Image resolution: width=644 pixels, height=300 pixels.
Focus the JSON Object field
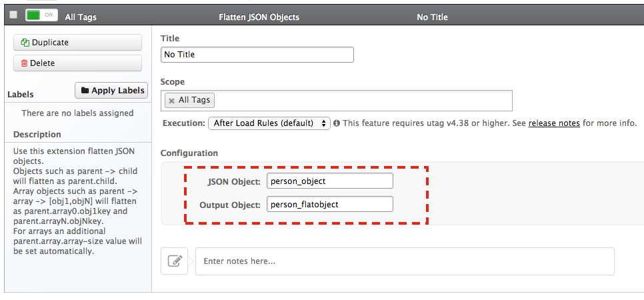(329, 181)
